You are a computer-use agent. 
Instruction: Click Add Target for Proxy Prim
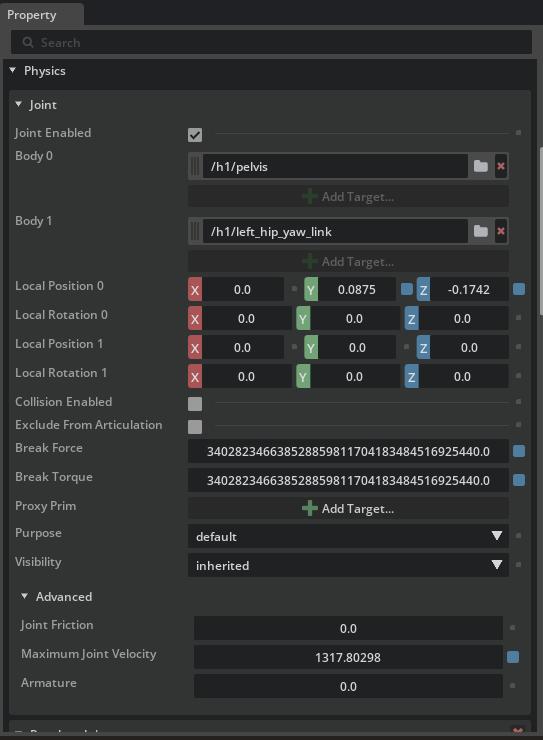point(348,508)
